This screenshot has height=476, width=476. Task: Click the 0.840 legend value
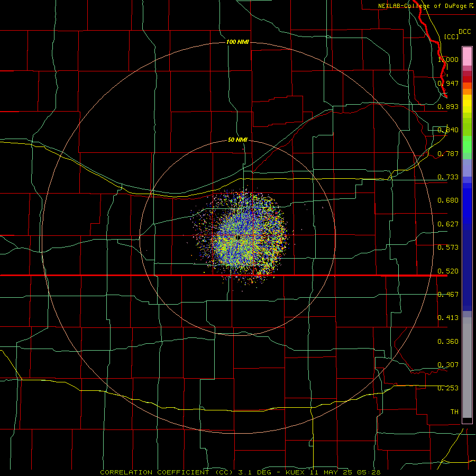448,130
